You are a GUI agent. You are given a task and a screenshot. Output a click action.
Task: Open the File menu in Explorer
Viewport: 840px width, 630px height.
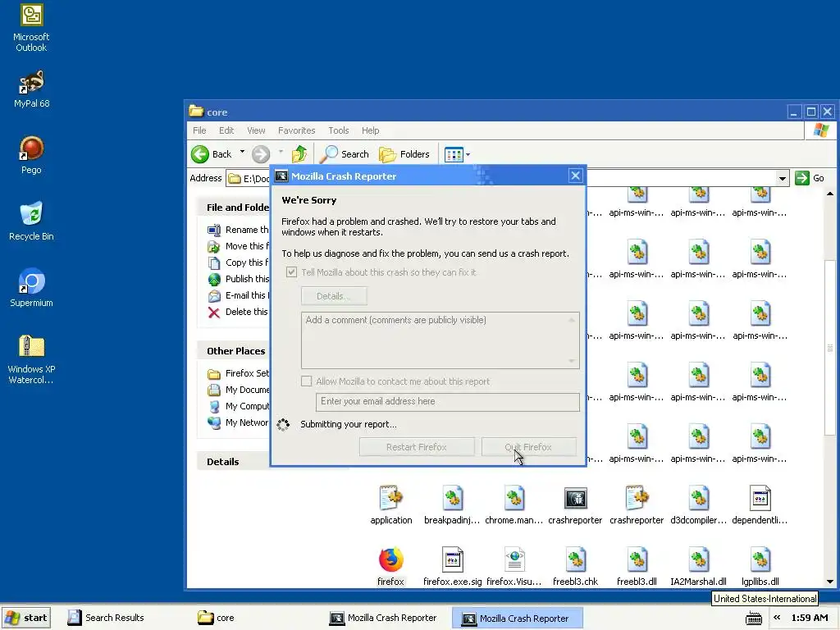[x=199, y=130]
